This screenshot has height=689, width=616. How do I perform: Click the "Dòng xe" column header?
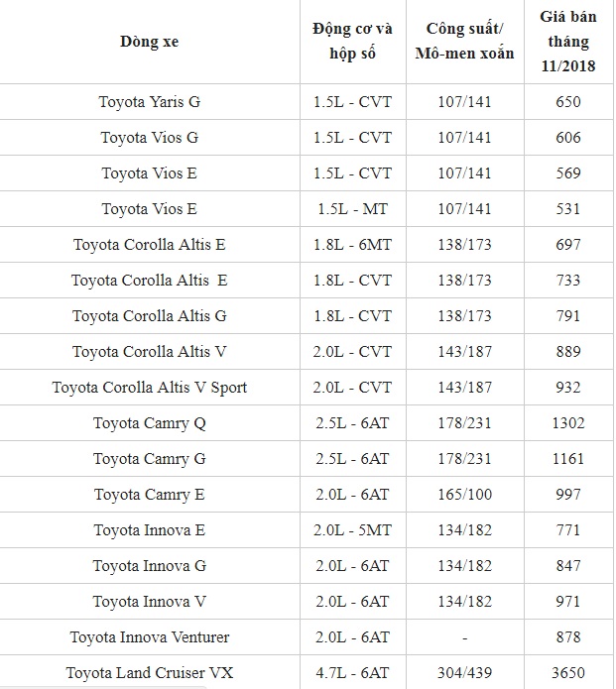[x=150, y=42]
